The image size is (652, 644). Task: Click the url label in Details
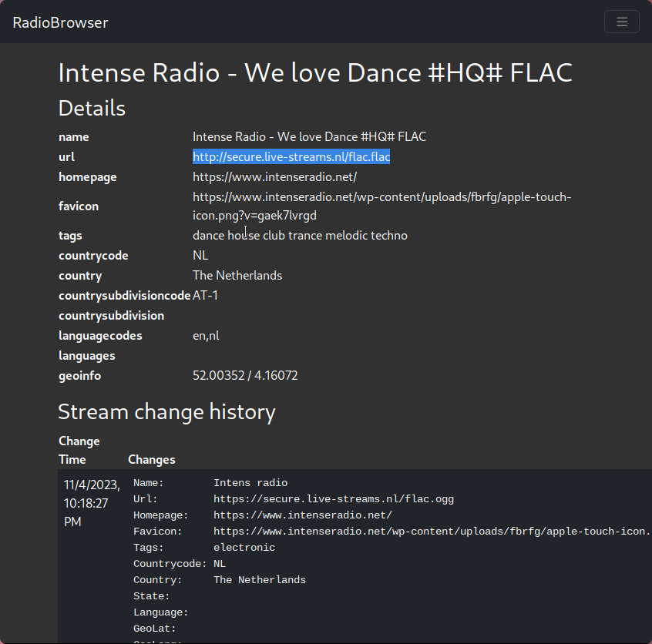[66, 156]
